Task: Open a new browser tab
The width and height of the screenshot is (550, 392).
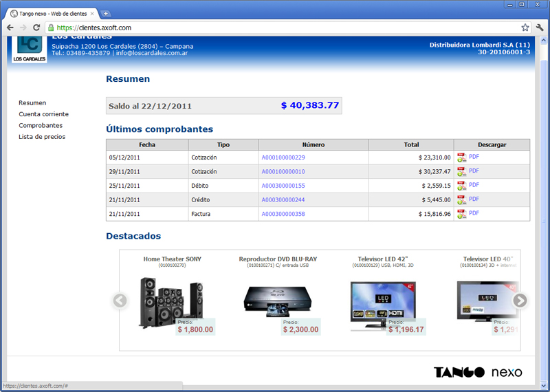Action: tap(105, 14)
